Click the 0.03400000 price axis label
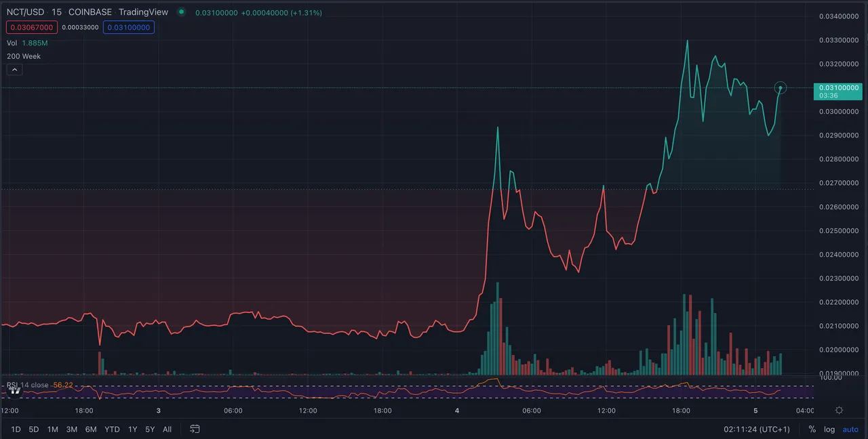This screenshot has width=868, height=439. [839, 16]
